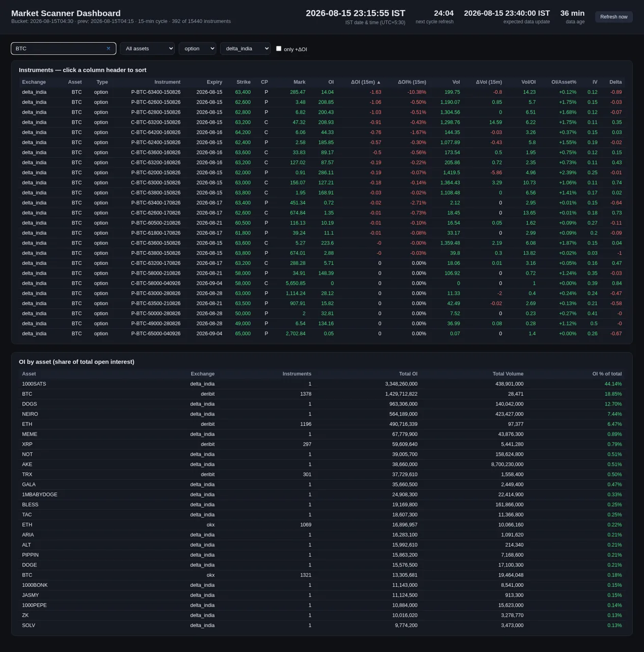Click the 24:04 next cycle countdown
Image resolution: width=644 pixels, height=652 pixels.
click(x=444, y=13)
